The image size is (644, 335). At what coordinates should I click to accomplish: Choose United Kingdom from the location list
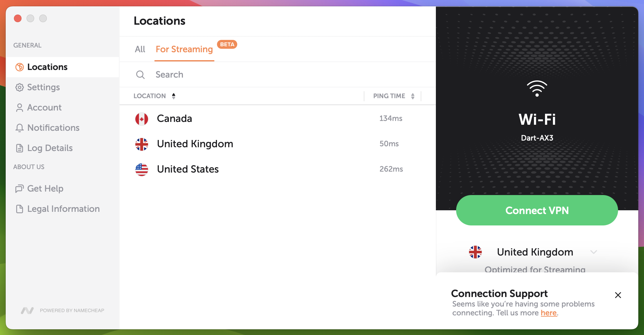(278, 144)
